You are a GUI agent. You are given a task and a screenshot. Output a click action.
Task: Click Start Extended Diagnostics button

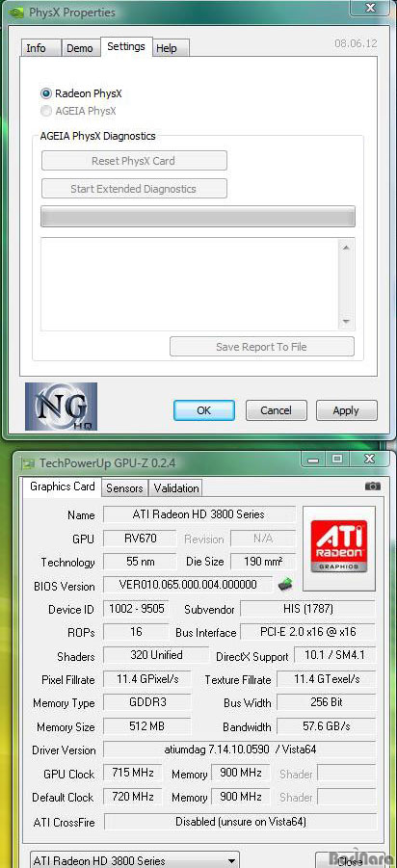pyautogui.click(x=134, y=189)
